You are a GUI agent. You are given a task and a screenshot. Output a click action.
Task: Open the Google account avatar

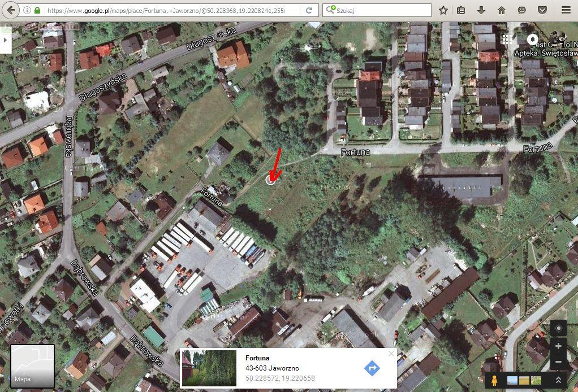coord(558,40)
